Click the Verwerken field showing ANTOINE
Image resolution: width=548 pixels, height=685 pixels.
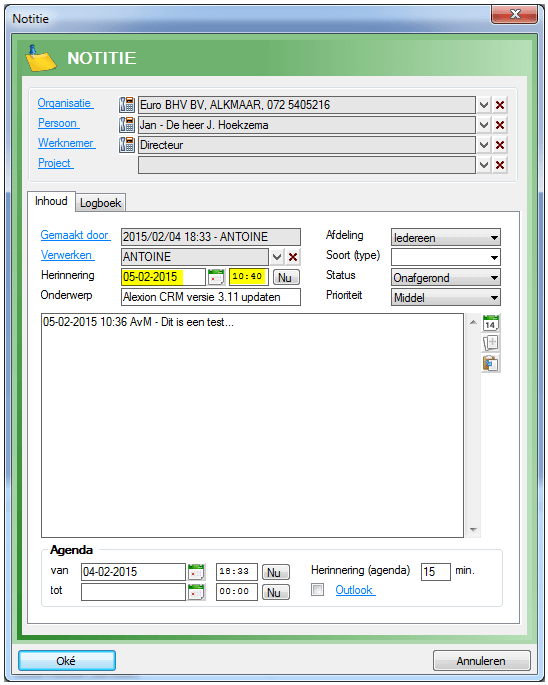tap(195, 257)
